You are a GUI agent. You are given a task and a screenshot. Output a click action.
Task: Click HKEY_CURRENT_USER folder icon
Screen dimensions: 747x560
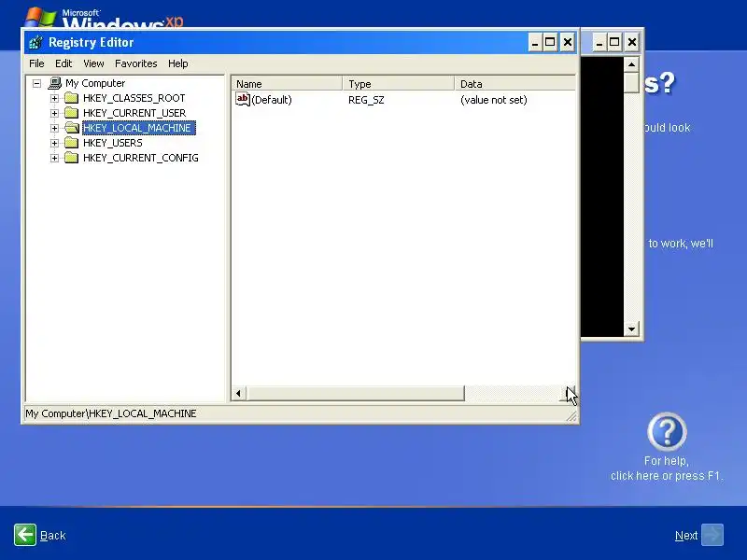[72, 113]
